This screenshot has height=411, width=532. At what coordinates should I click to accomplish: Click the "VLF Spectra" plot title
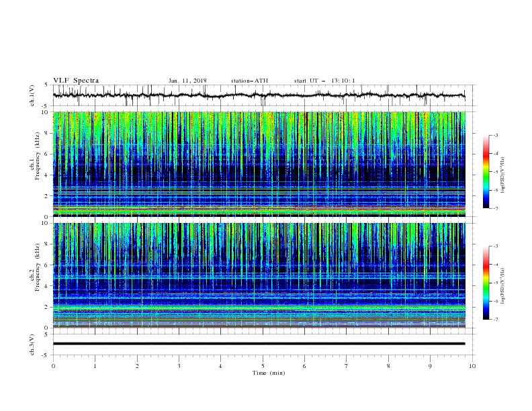(76, 81)
